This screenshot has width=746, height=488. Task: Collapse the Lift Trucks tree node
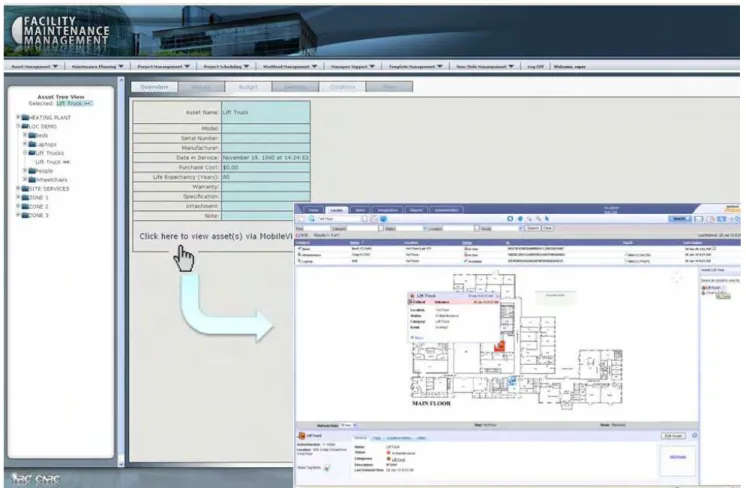coord(25,153)
